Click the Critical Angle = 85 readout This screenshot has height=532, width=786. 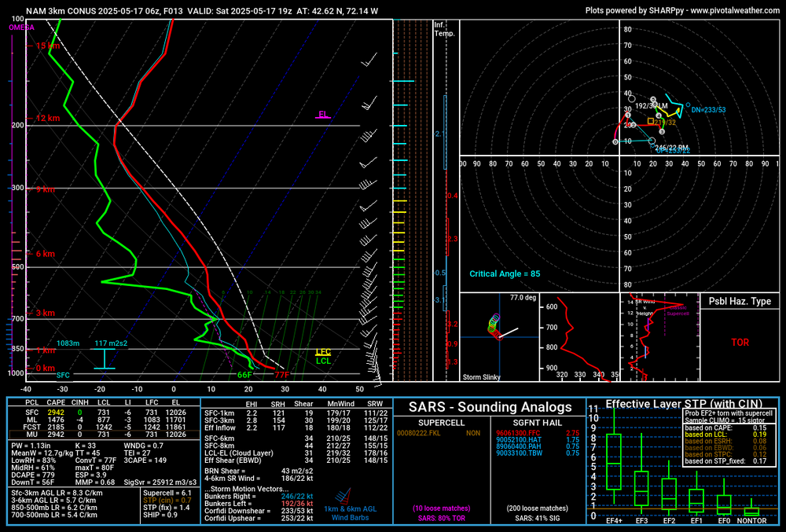pyautogui.click(x=505, y=273)
